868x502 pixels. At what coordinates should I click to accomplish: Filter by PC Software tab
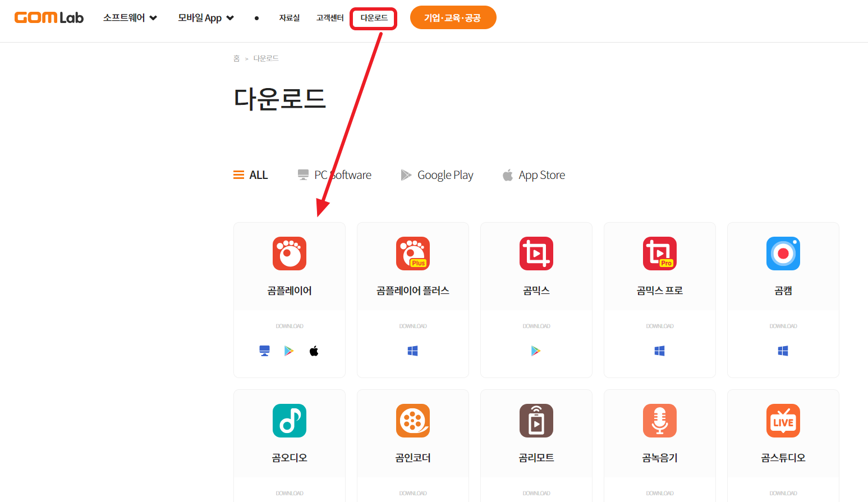tap(334, 175)
